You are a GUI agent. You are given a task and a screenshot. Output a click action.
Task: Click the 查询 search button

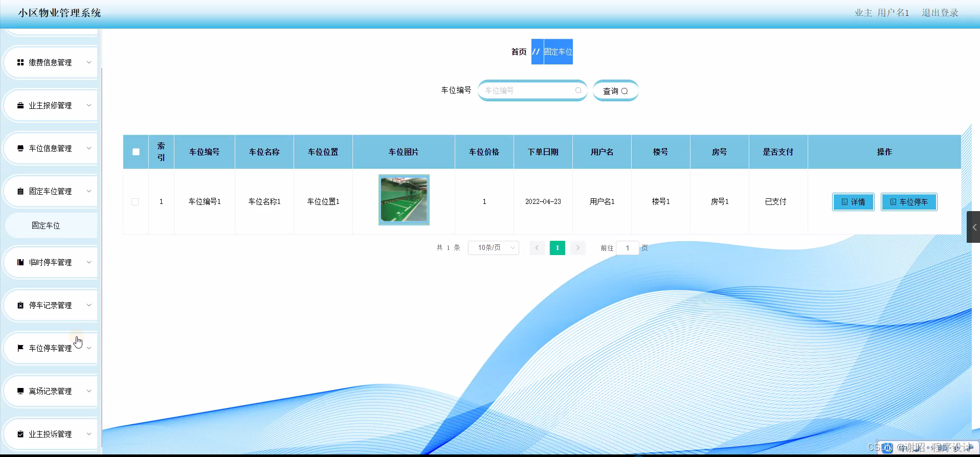(x=615, y=91)
